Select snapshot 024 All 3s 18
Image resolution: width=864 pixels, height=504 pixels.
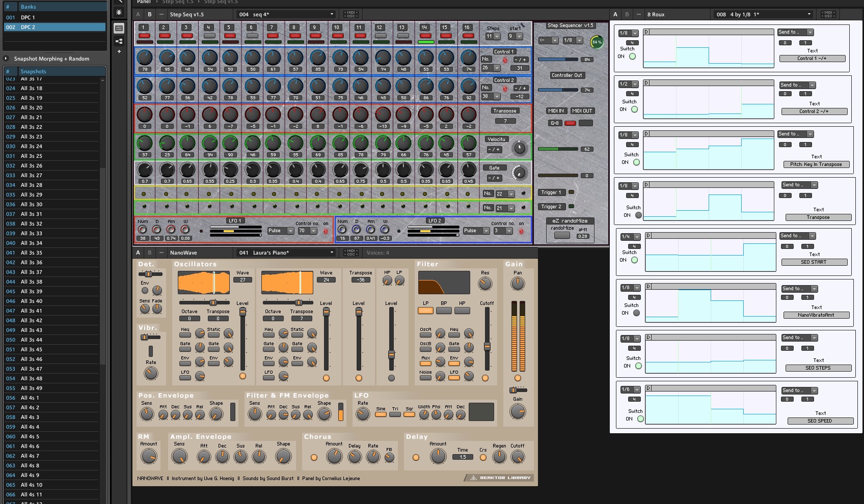51,88
